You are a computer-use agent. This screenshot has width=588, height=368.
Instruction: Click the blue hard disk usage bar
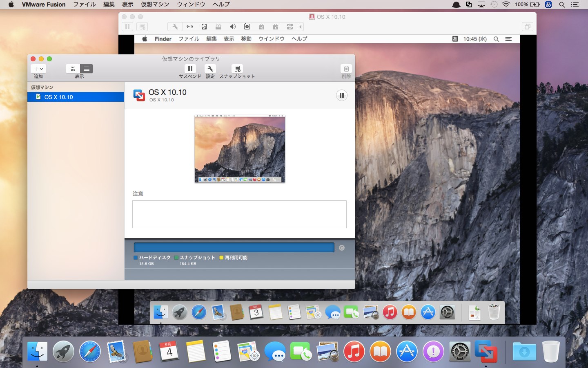coord(234,247)
